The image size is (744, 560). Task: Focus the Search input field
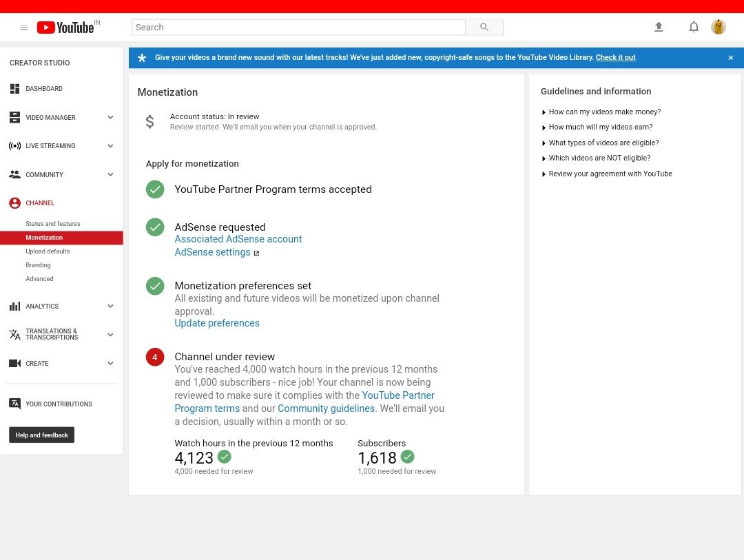pyautogui.click(x=298, y=27)
